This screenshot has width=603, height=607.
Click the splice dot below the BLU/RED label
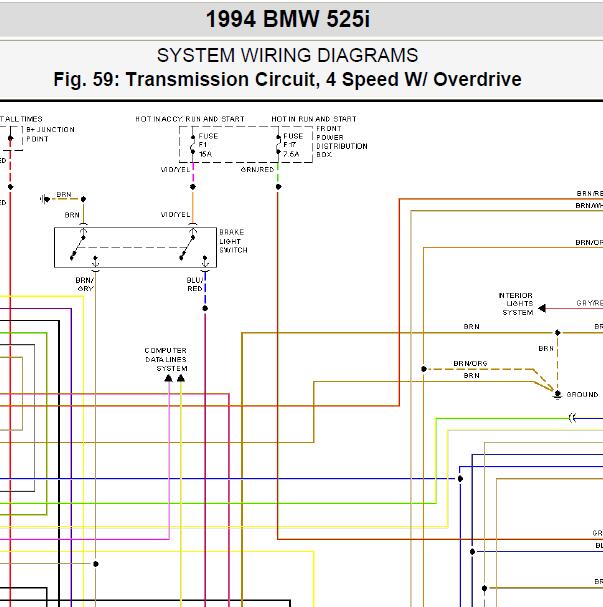click(x=205, y=308)
